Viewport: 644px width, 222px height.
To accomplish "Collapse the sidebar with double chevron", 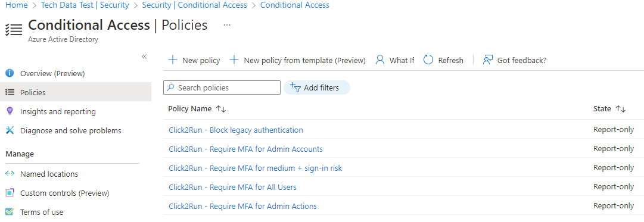I will [144, 57].
